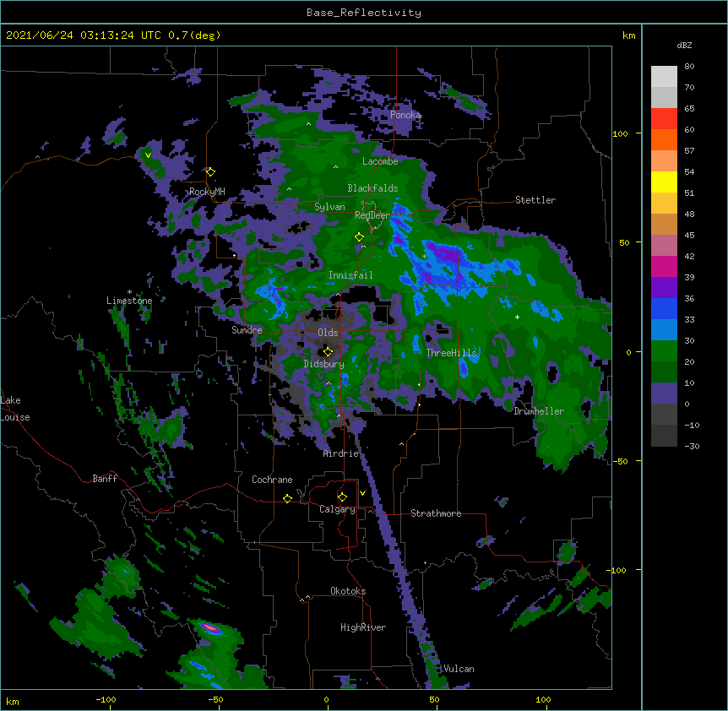The height and width of the screenshot is (711, 728).
Task: Click the RedDeer city label
Action: [372, 215]
